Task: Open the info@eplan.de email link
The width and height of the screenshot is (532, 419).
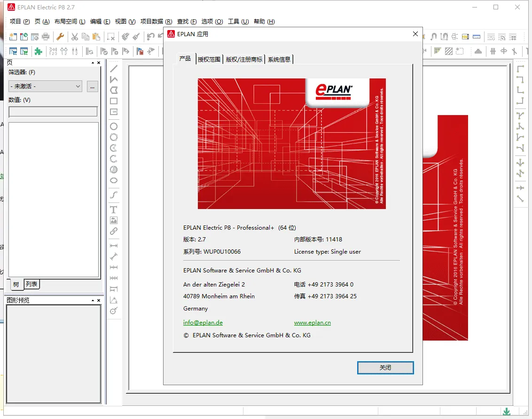Action: [x=203, y=323]
